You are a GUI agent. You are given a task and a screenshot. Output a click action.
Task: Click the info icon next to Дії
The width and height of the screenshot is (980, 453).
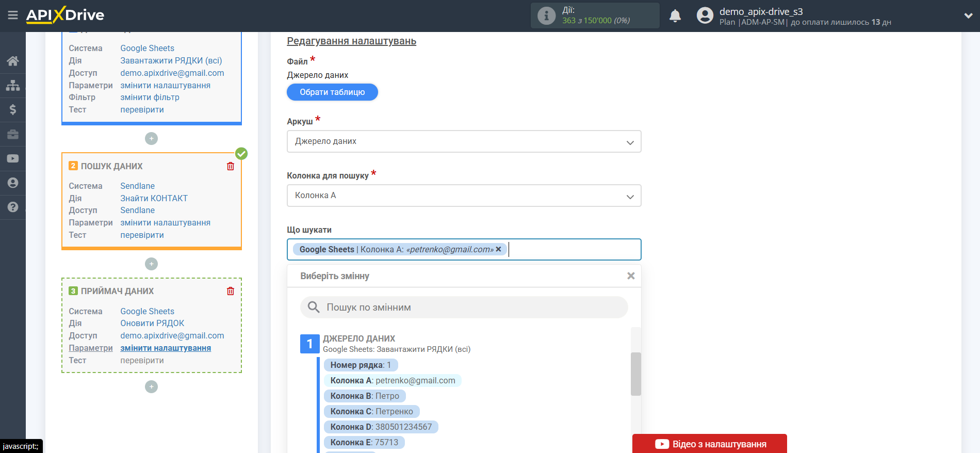546,15
